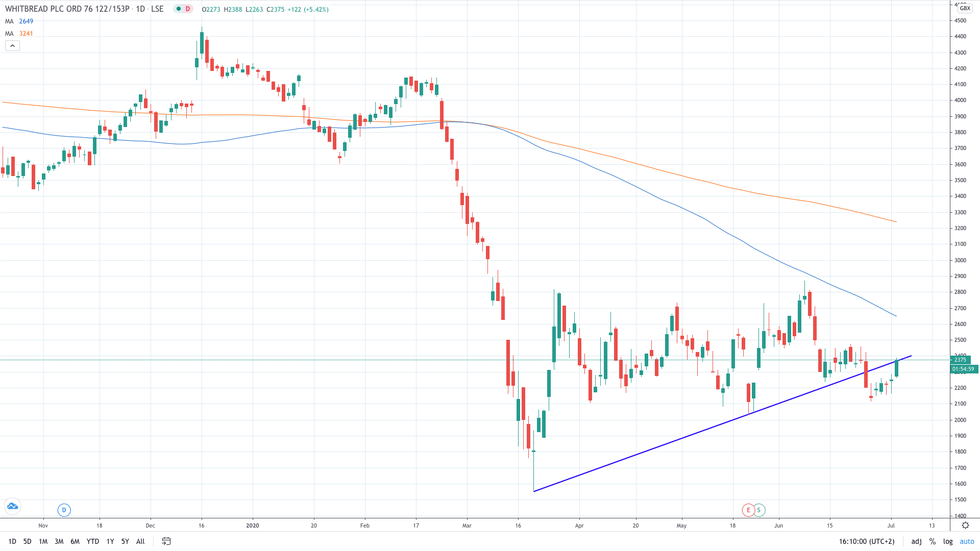Select the YTD time range

pyautogui.click(x=92, y=541)
